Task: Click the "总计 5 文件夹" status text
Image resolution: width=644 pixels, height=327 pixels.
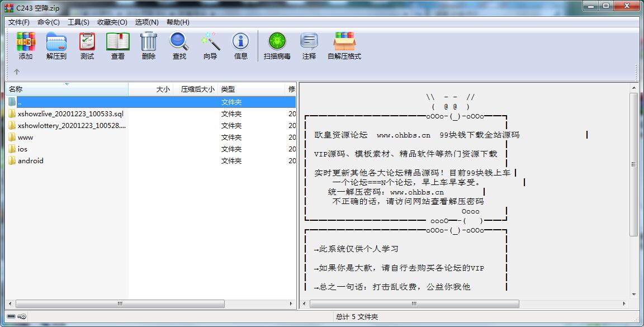Action: pos(357,317)
